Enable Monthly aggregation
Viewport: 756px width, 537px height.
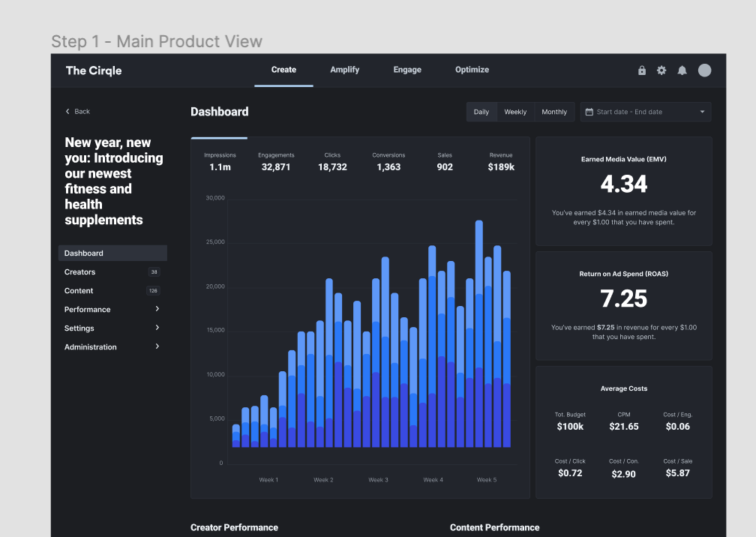pos(554,111)
